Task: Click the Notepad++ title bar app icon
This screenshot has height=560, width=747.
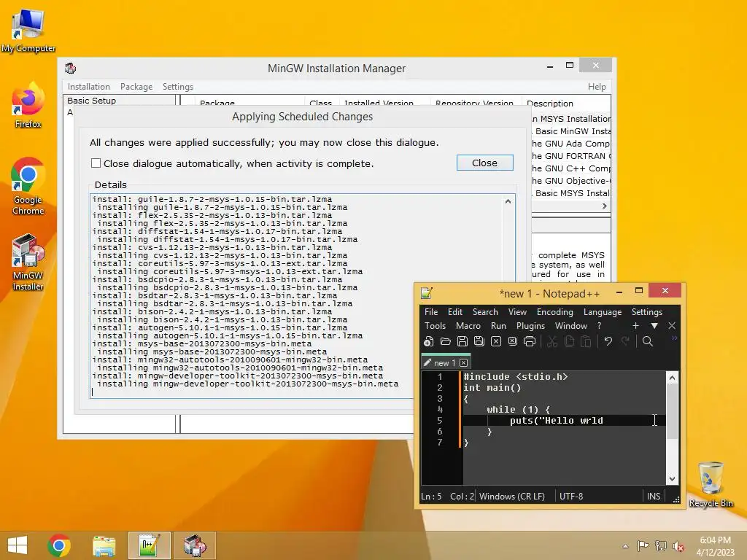Action: (426, 293)
